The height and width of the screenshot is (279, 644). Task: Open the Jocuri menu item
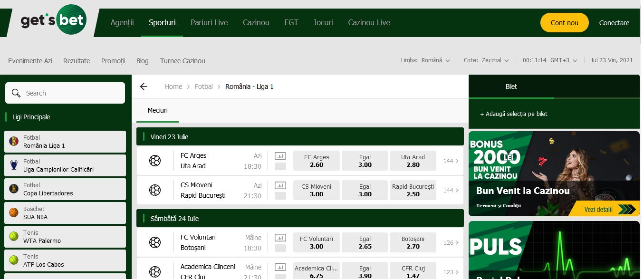pos(323,22)
